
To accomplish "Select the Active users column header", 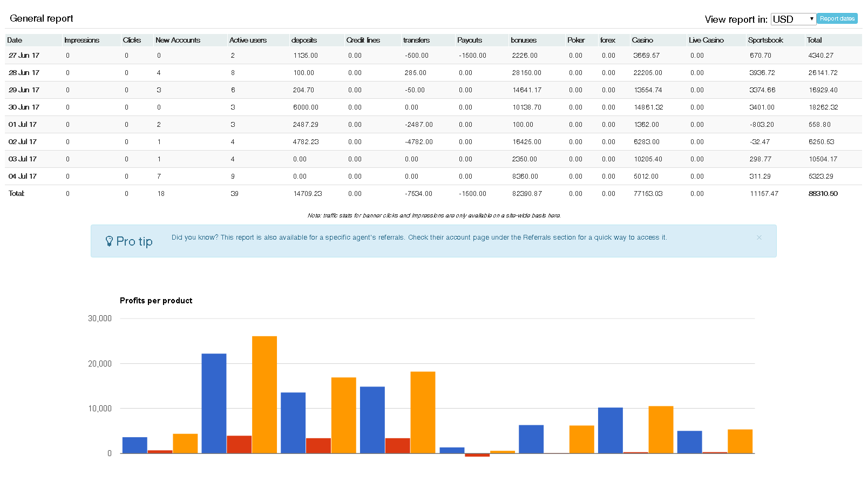I will tap(248, 40).
